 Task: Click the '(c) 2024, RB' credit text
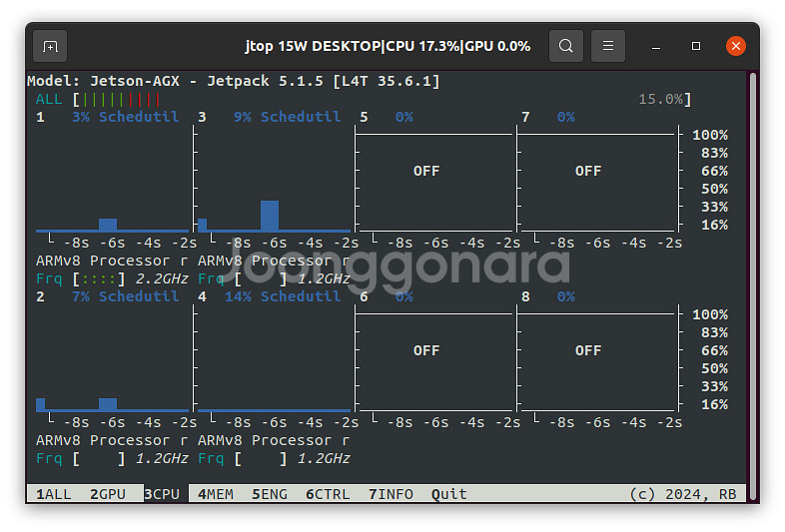pyautogui.click(x=683, y=494)
